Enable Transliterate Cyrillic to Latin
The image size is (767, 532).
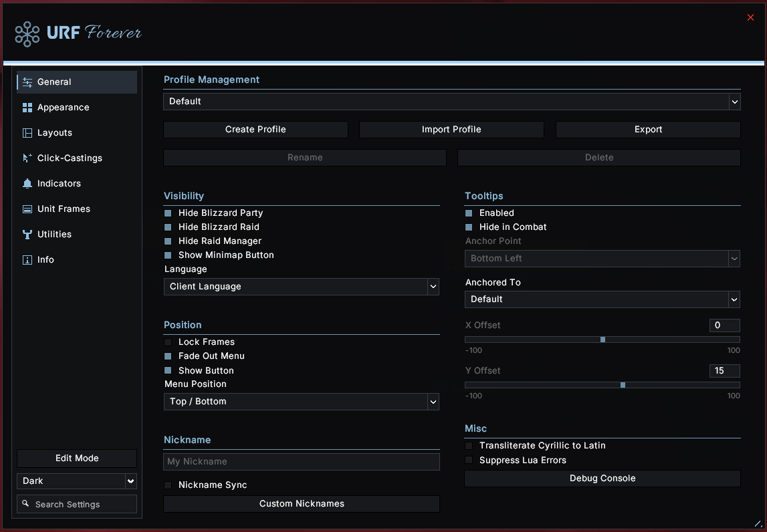469,446
